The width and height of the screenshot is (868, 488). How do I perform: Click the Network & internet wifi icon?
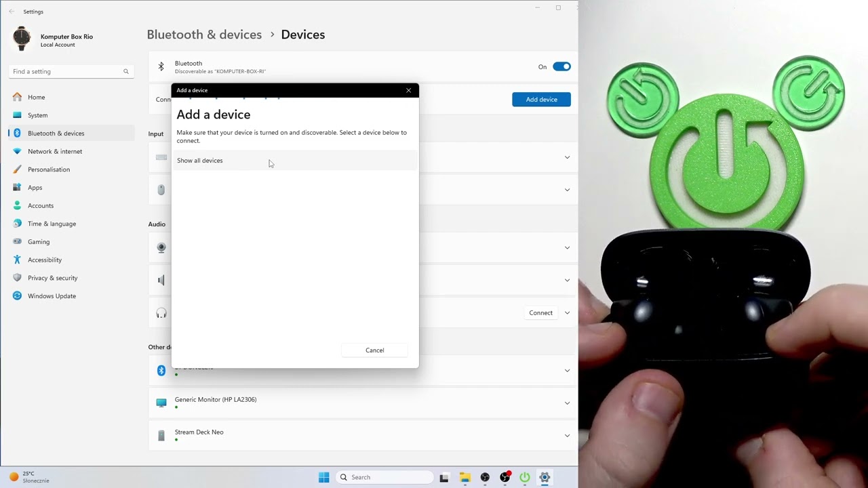17,151
